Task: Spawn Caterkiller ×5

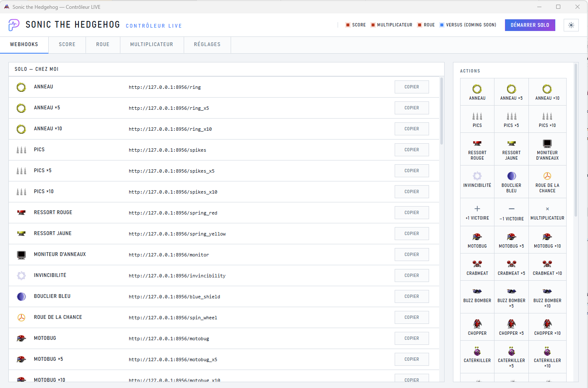Action: (x=511, y=357)
